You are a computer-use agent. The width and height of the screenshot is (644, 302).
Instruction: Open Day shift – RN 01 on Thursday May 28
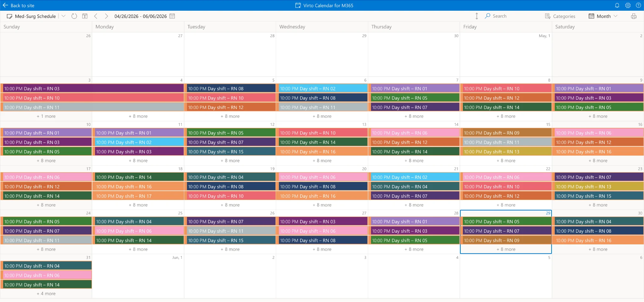[414, 222]
